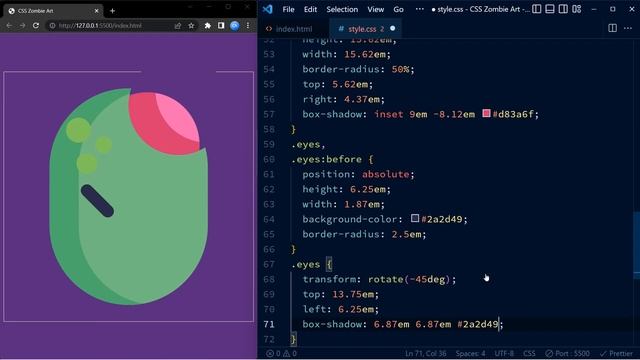Click the 'top: 13.75em;' code line
Image resolution: width=640 pixels, height=360 pixels.
(340, 294)
